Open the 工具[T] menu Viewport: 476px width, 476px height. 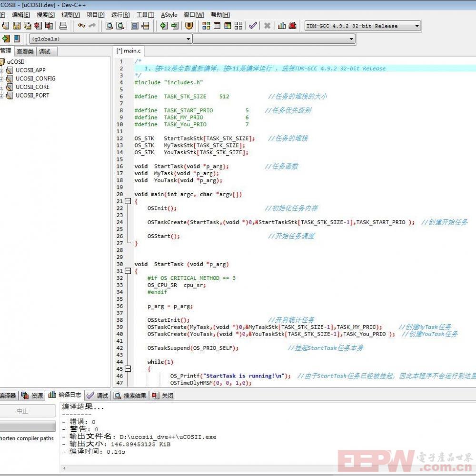(x=145, y=15)
